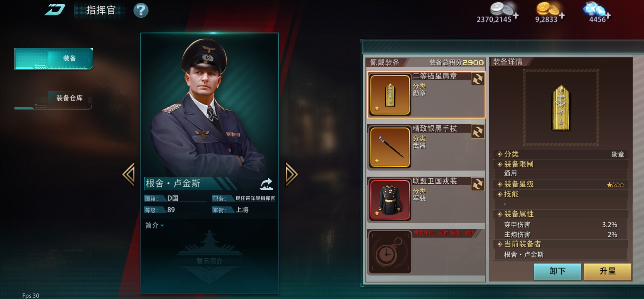Add gold coins via plus icon
This screenshot has width=644, height=299.
tap(562, 16)
